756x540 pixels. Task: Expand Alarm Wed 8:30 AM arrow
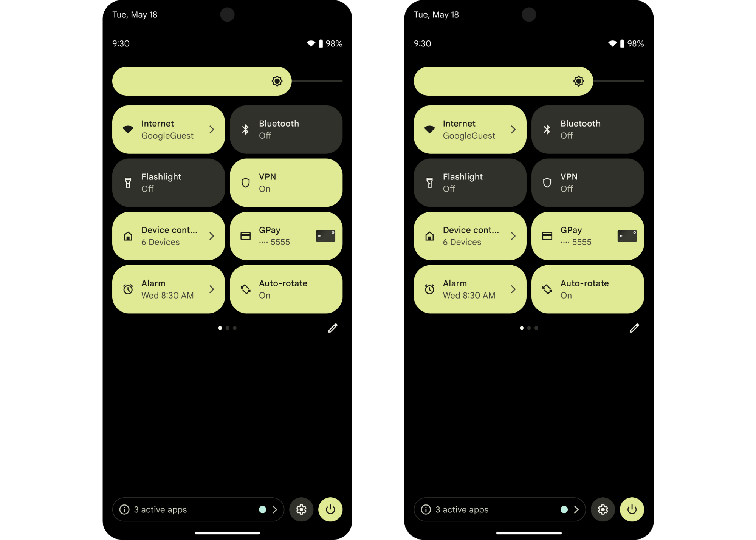tap(212, 289)
